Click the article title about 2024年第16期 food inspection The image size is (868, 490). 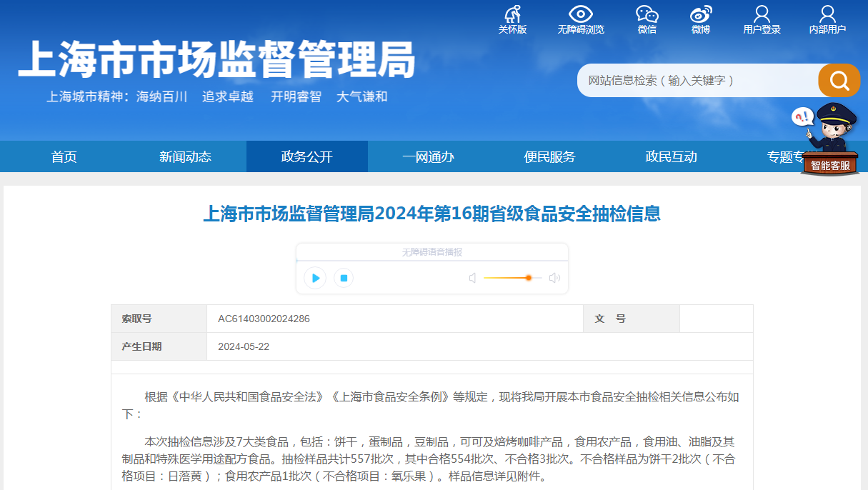(432, 214)
